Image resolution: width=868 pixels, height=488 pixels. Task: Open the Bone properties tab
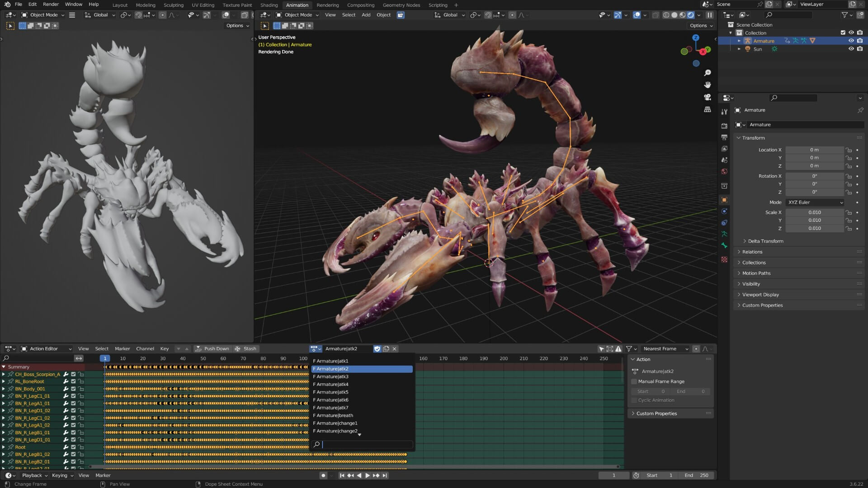point(724,245)
